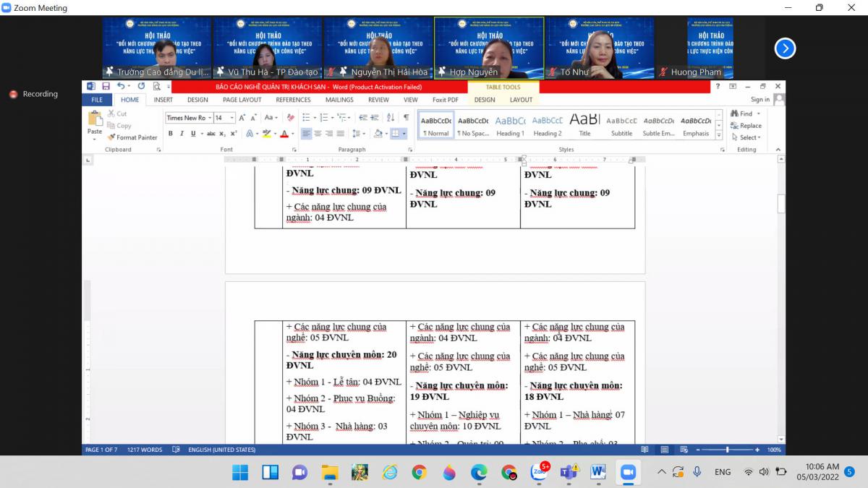Click Find in the Editing group
The image size is (868, 488).
[x=741, y=114]
